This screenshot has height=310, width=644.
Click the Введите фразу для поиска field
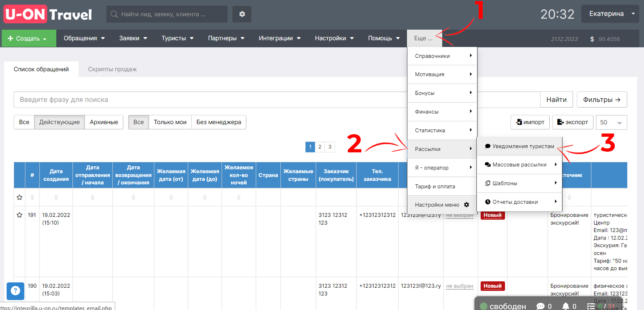point(210,100)
